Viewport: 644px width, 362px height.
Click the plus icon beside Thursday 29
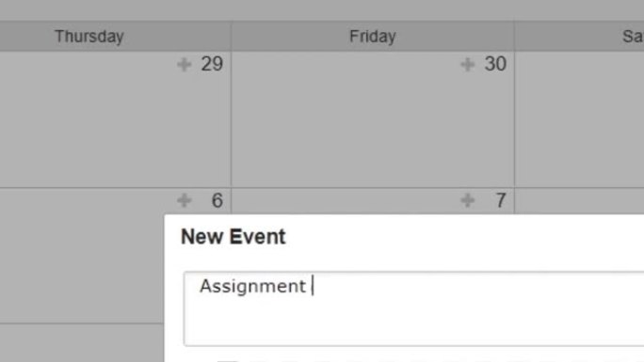click(x=184, y=64)
